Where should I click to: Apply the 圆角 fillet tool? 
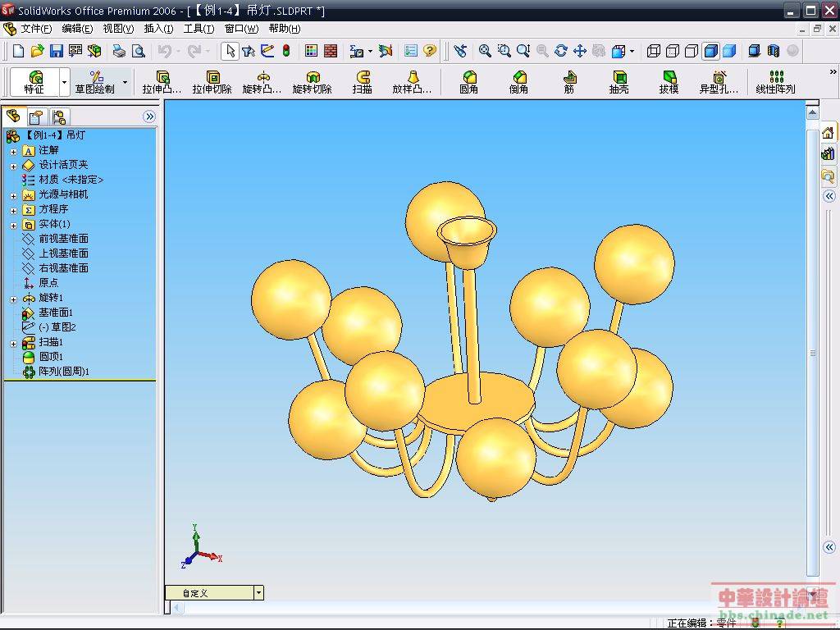click(468, 82)
